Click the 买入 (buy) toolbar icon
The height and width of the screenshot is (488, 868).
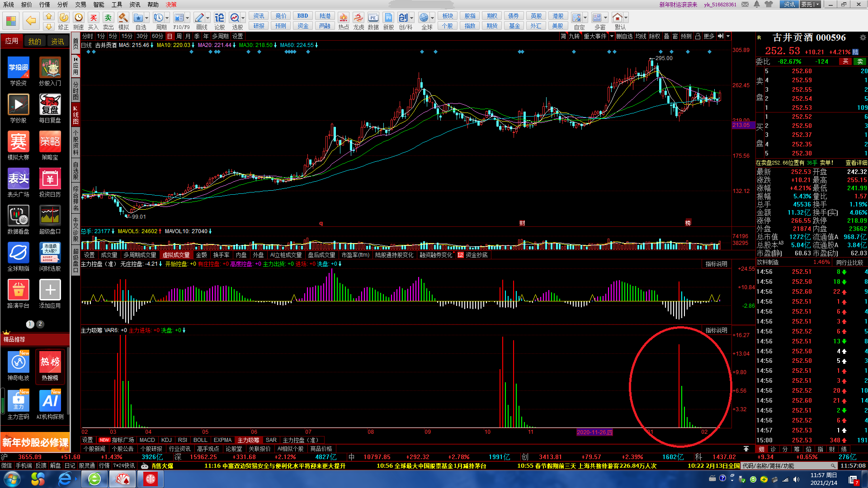[93, 18]
